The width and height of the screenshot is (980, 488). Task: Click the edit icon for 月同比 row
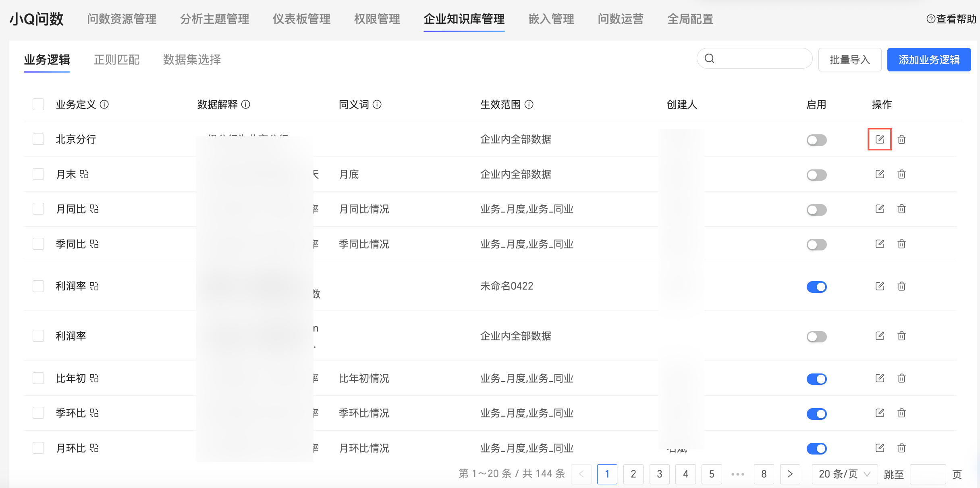coord(880,209)
